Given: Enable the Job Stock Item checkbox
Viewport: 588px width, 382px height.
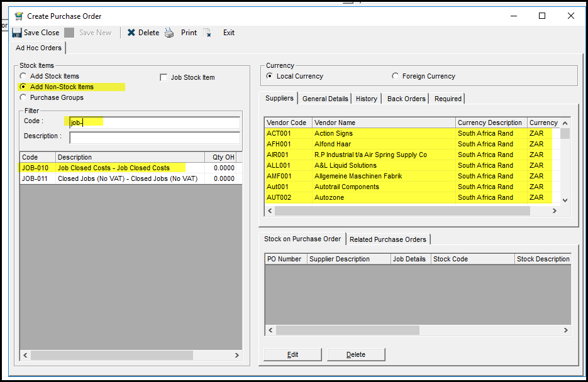Looking at the screenshot, I should pyautogui.click(x=164, y=77).
